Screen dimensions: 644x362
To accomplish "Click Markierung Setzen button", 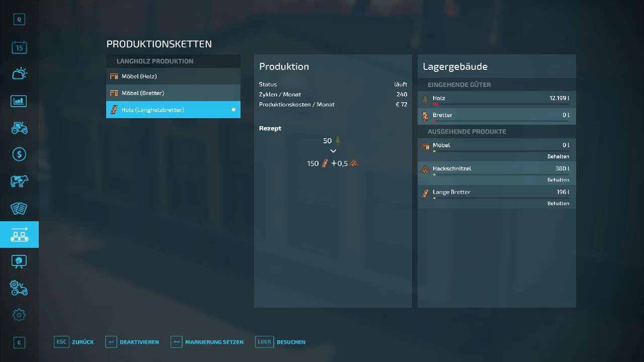I will point(207,342).
